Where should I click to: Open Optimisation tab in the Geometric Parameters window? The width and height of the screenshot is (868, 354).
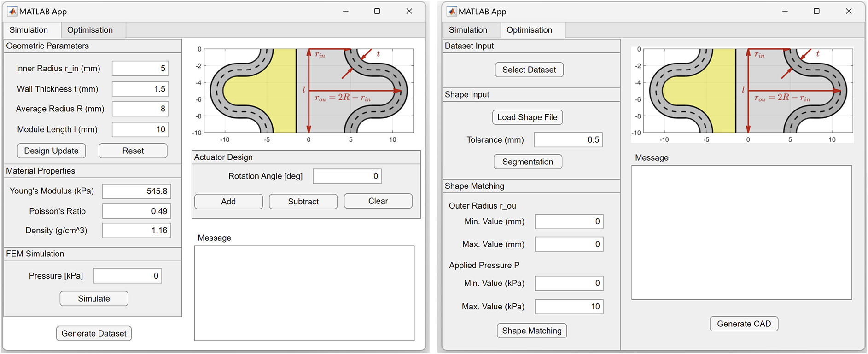pyautogui.click(x=90, y=30)
